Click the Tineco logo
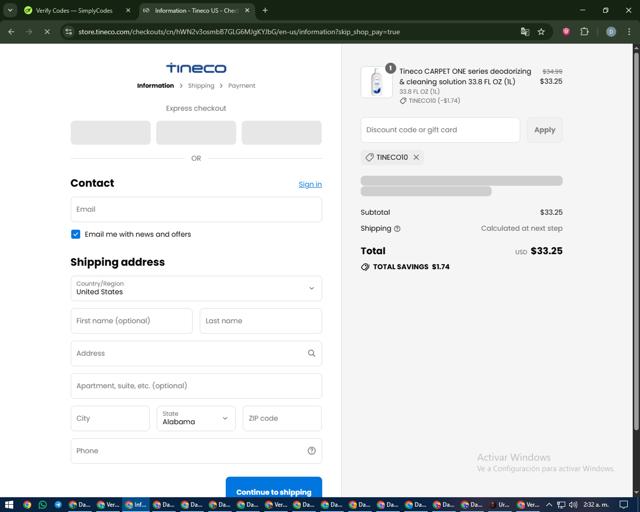This screenshot has height=512, width=640. pyautogui.click(x=196, y=67)
